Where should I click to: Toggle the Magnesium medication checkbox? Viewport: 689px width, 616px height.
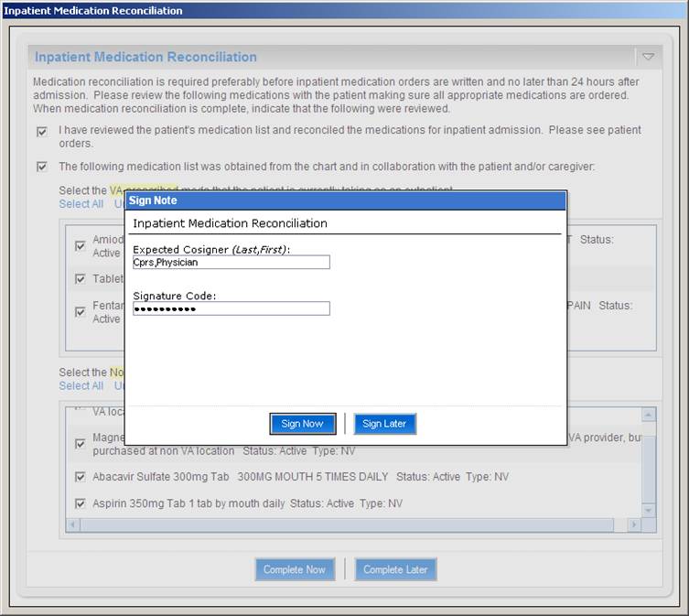pyautogui.click(x=81, y=444)
